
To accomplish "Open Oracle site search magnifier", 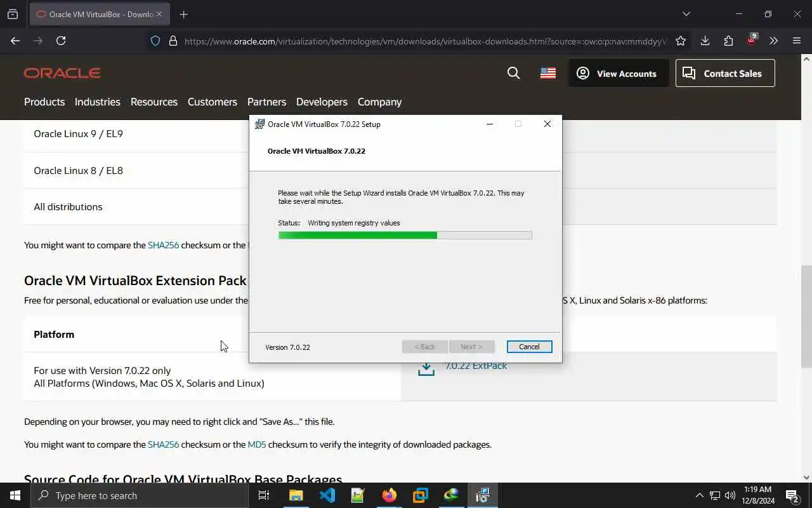I will 514,74.
